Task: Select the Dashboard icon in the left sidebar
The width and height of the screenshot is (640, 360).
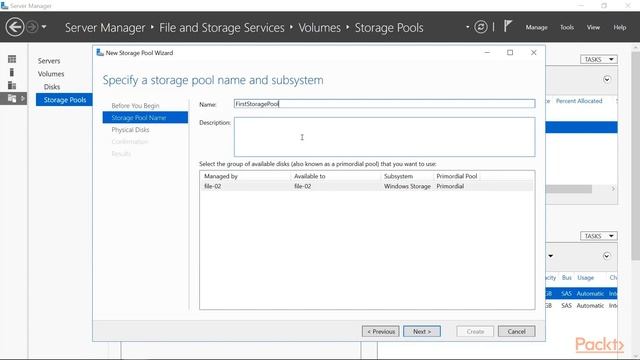Action: (12, 59)
